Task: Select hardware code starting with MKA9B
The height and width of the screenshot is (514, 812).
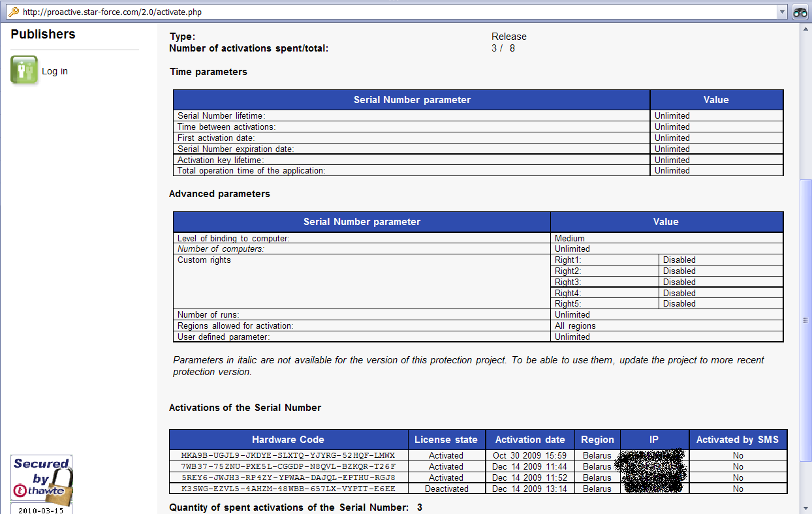Action: (288, 455)
